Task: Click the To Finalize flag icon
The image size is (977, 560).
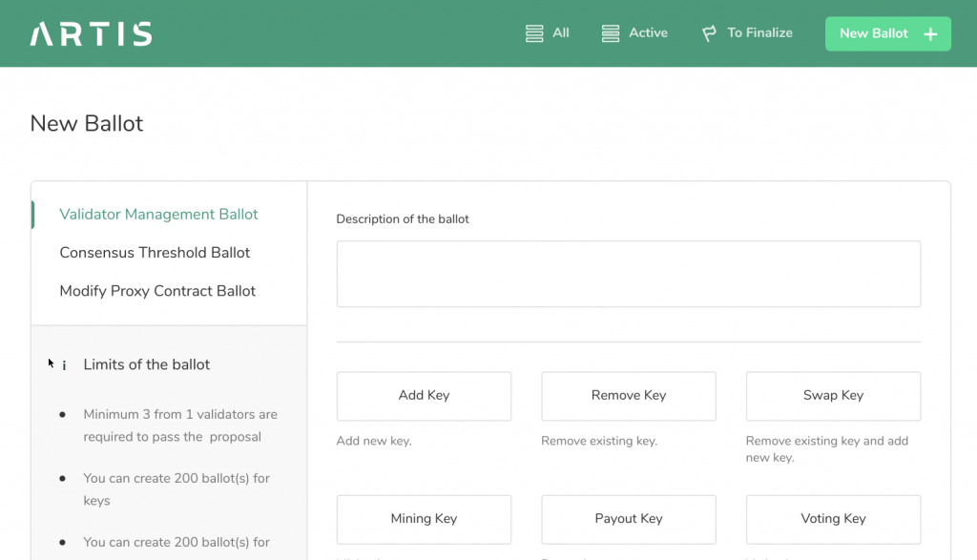Action: [x=709, y=33]
